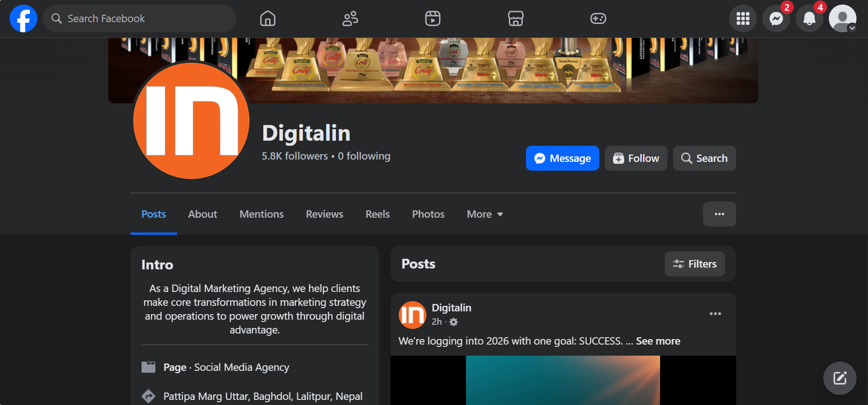The width and height of the screenshot is (868, 405).
Task: Switch to the Reviews tab
Action: [x=325, y=214]
